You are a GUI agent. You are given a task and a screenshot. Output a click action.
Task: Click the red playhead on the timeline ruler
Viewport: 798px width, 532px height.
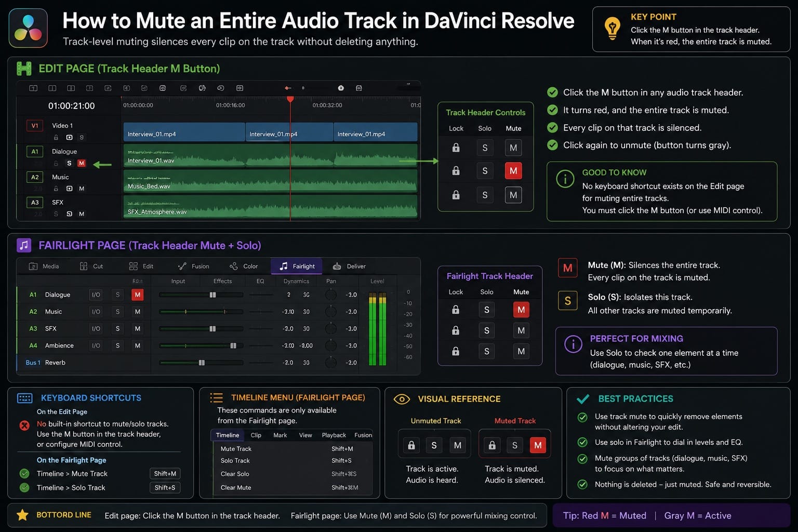pos(290,99)
